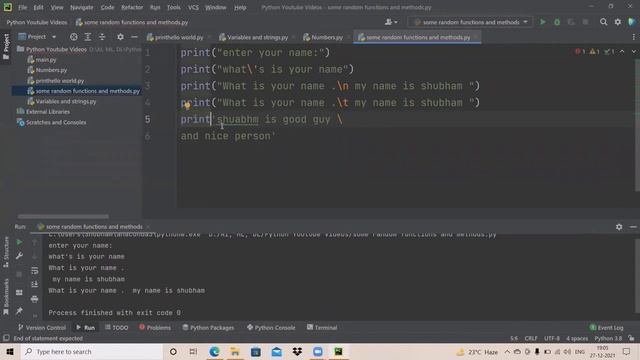This screenshot has width=640, height=360.
Task: Click the error count indicator in editor
Action: [x=580, y=52]
